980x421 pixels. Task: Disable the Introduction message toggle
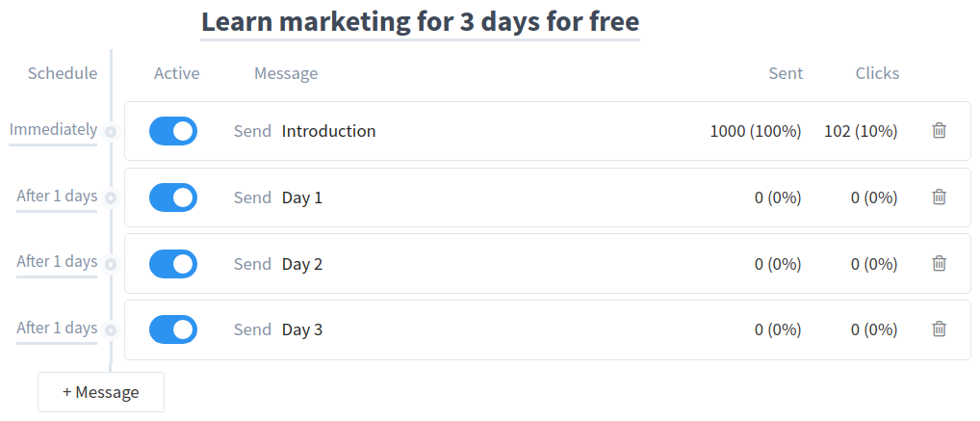173,131
